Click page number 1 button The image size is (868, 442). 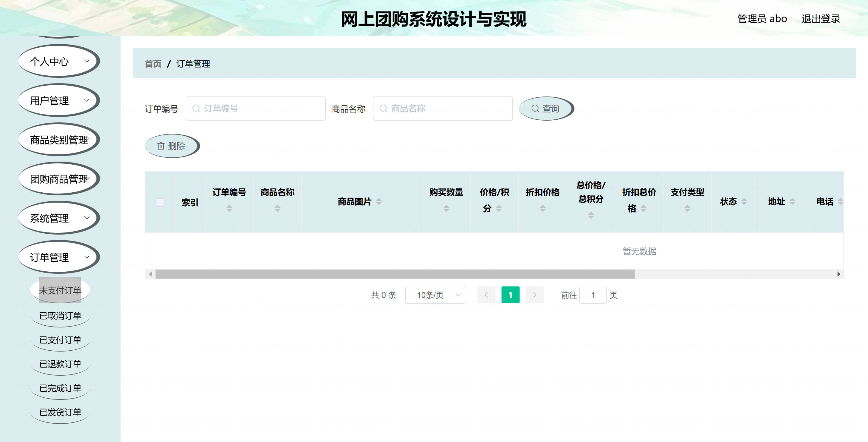(510, 295)
